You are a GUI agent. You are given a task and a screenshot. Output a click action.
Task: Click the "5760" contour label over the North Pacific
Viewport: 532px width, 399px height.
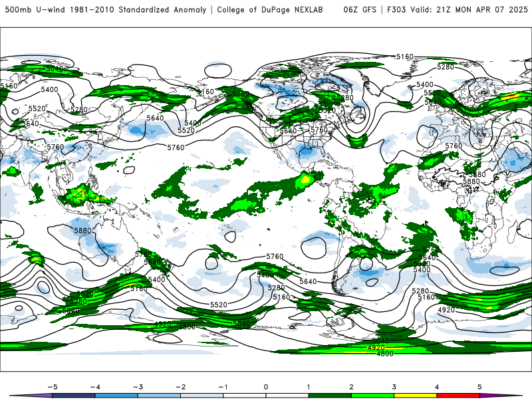[x=176, y=148]
